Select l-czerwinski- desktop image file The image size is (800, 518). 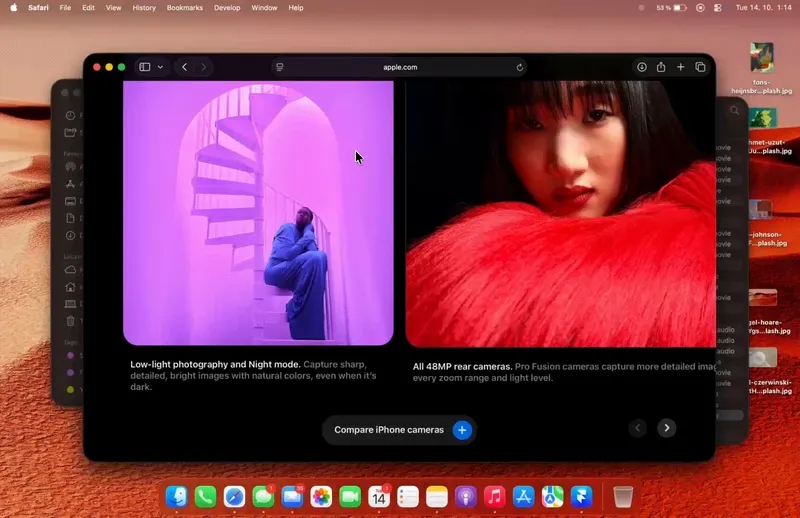pos(770,371)
